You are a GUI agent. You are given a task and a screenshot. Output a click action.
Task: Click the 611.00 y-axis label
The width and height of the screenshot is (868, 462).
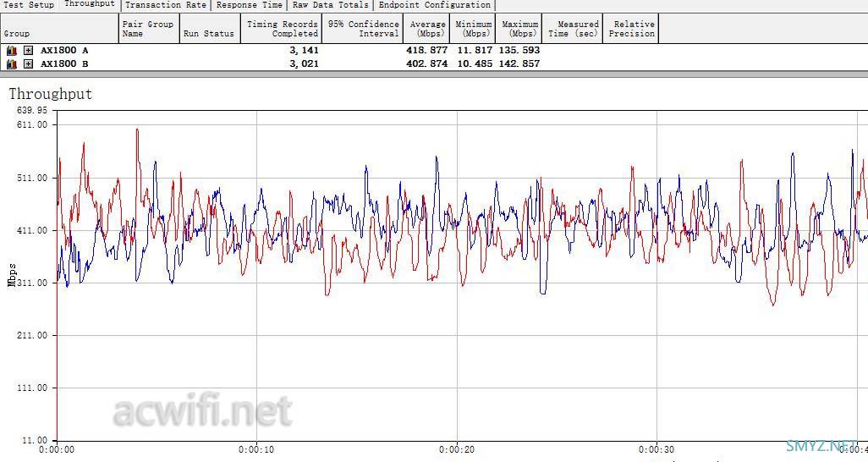32,124
